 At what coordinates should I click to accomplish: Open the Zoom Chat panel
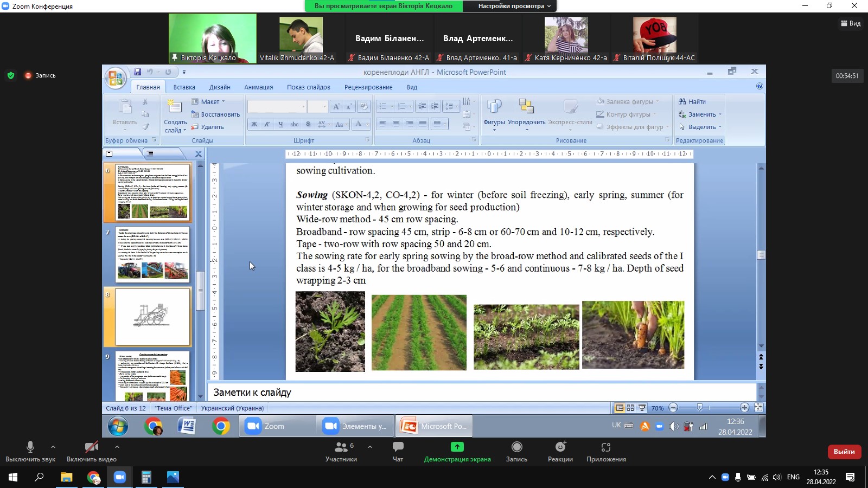pos(398,451)
